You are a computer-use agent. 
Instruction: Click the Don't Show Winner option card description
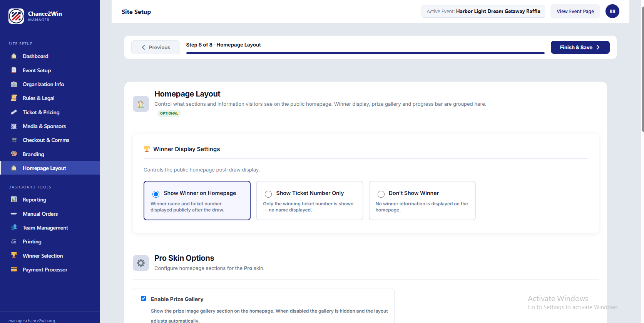(x=422, y=207)
